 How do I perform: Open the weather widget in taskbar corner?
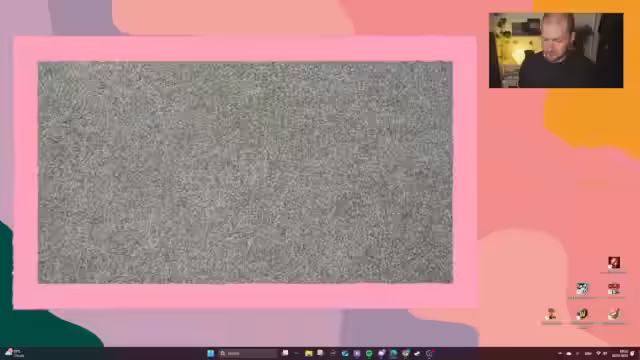coord(14,353)
